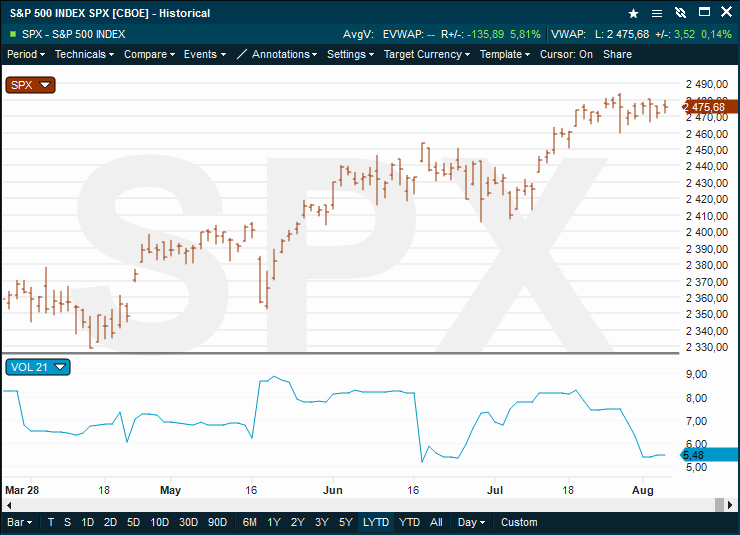Click the horizontal scrollbar thumb

coord(719,505)
